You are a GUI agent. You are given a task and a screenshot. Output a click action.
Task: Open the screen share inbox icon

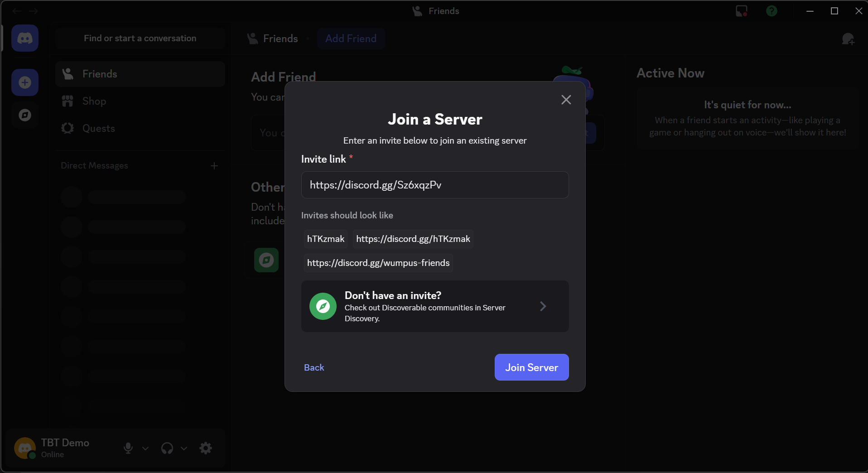[x=741, y=10]
